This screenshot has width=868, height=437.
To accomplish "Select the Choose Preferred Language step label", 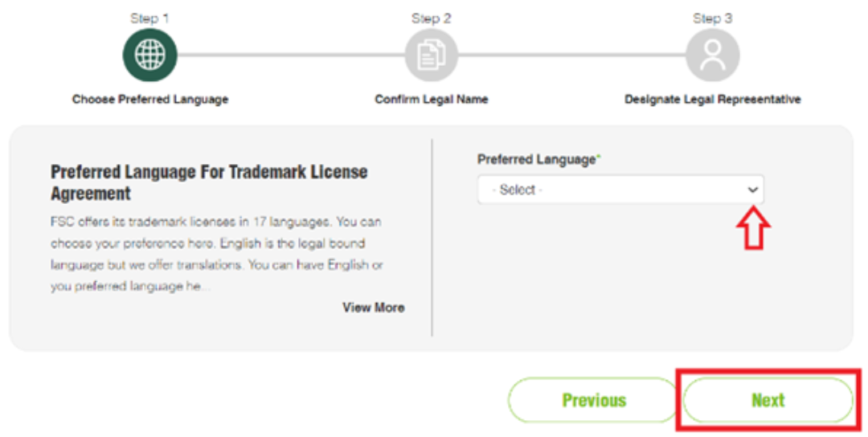I will [150, 100].
